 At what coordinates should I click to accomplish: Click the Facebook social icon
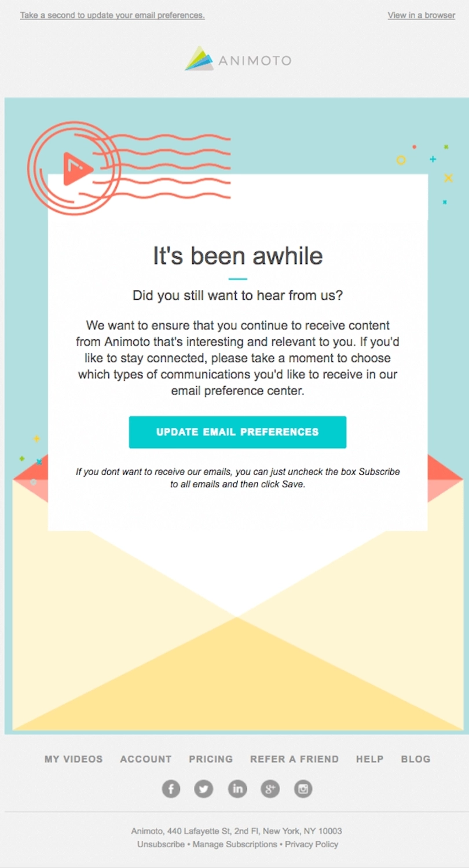coord(171,788)
